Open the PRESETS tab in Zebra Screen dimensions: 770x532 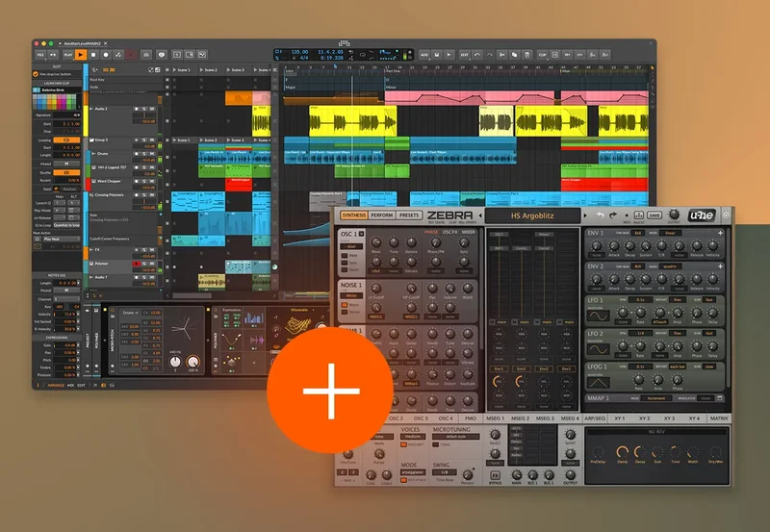[x=408, y=215]
